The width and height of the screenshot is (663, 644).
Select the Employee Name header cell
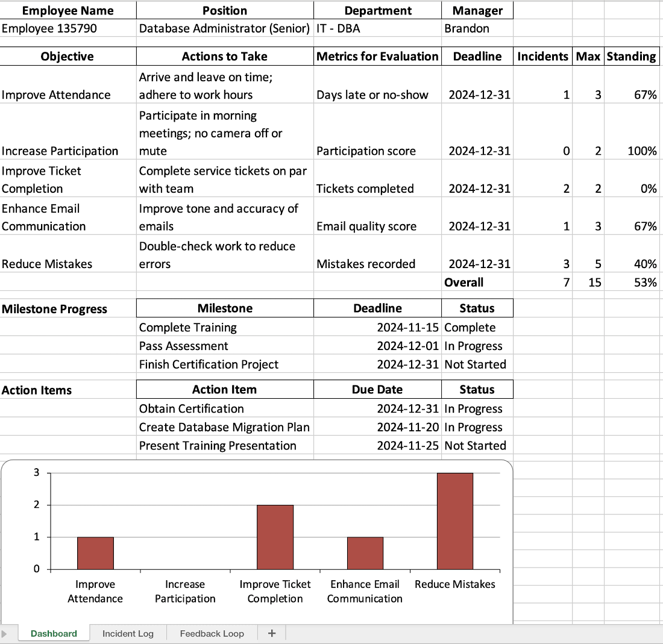click(68, 11)
